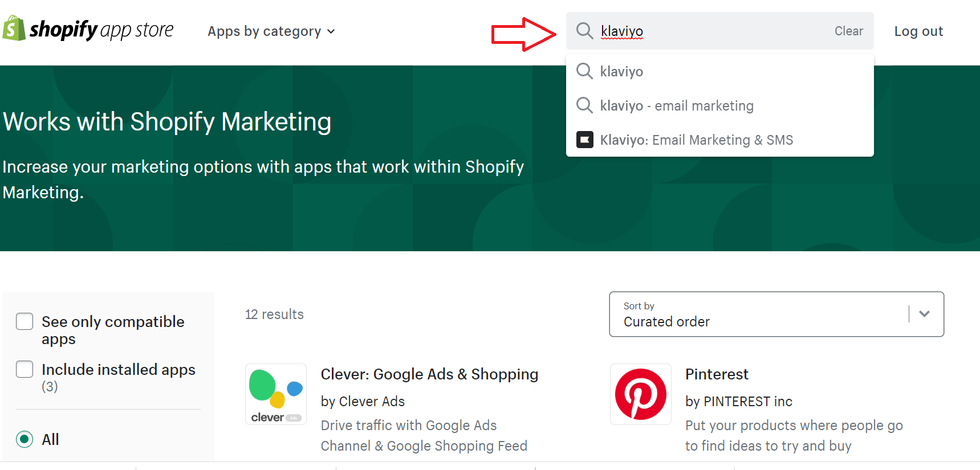Click the '12 results' count text
This screenshot has height=470, width=980.
coord(274,314)
